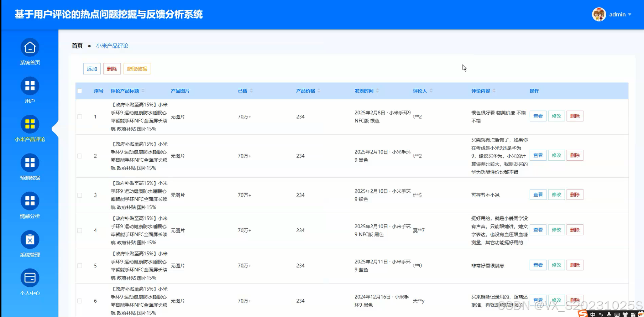Delete row 5 with 删除 button
The width and height of the screenshot is (644, 317).
575,265
